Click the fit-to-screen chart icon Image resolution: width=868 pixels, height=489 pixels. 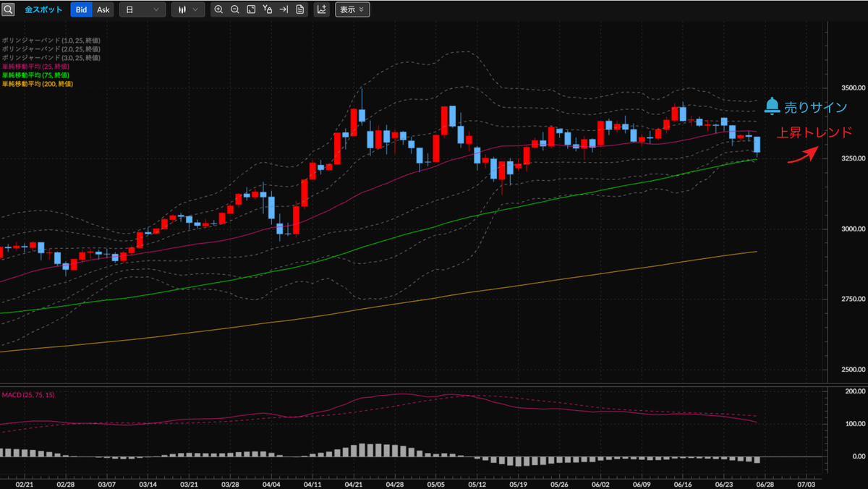[x=251, y=10]
